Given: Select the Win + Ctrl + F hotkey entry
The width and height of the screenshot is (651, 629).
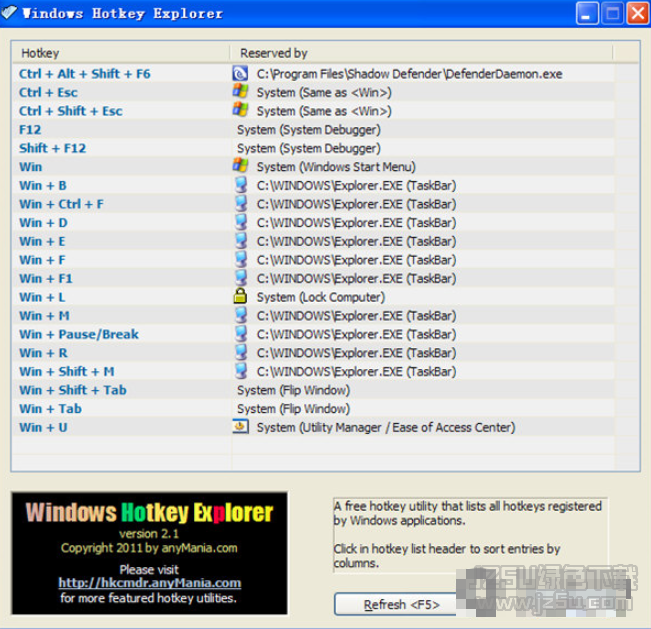Looking at the screenshot, I should pos(61,204).
